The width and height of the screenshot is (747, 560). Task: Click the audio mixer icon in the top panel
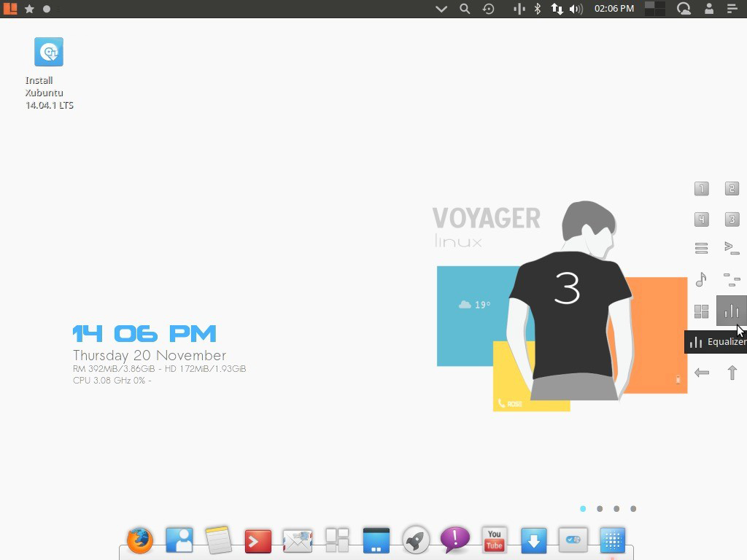519,9
